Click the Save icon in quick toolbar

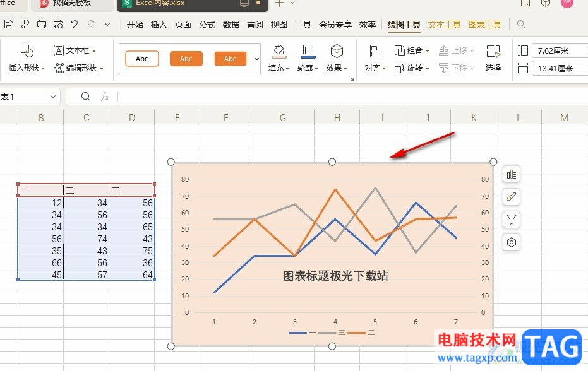tap(9, 25)
